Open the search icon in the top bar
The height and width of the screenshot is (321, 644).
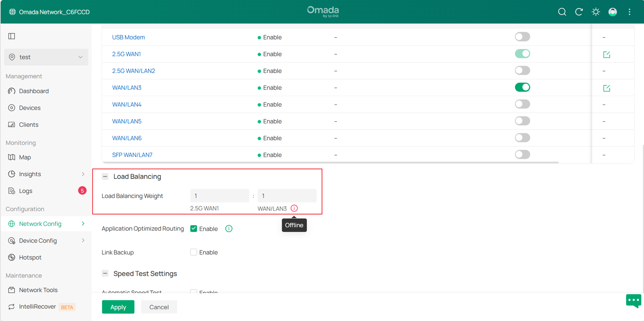(x=562, y=12)
